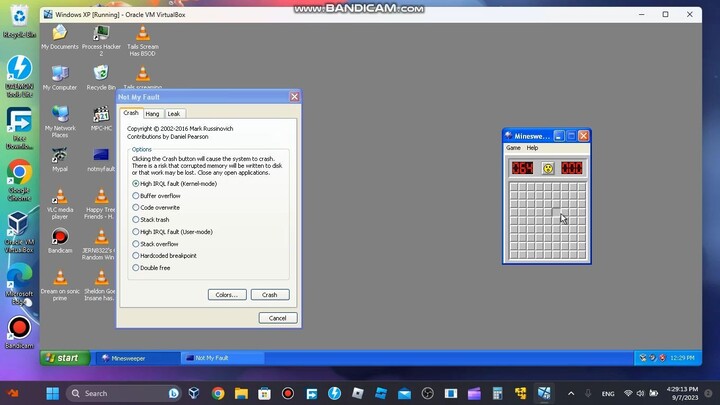Click the Colors... button

(227, 295)
